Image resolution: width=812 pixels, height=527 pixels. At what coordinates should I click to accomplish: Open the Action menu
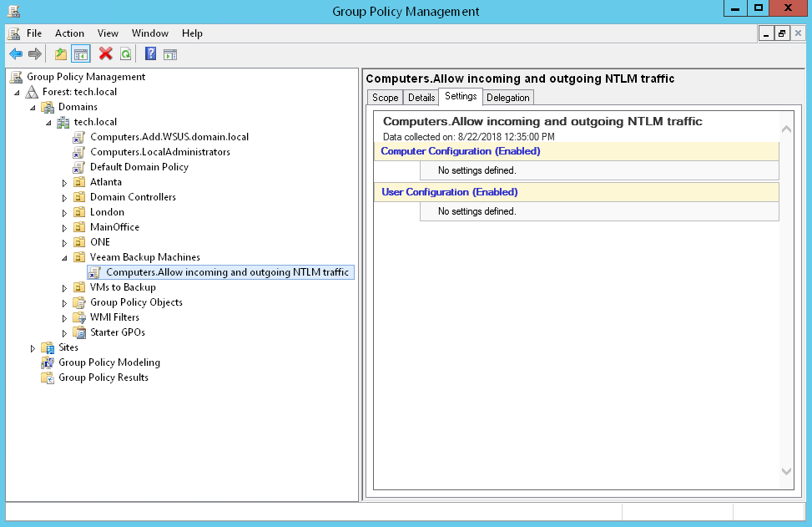pyautogui.click(x=69, y=33)
